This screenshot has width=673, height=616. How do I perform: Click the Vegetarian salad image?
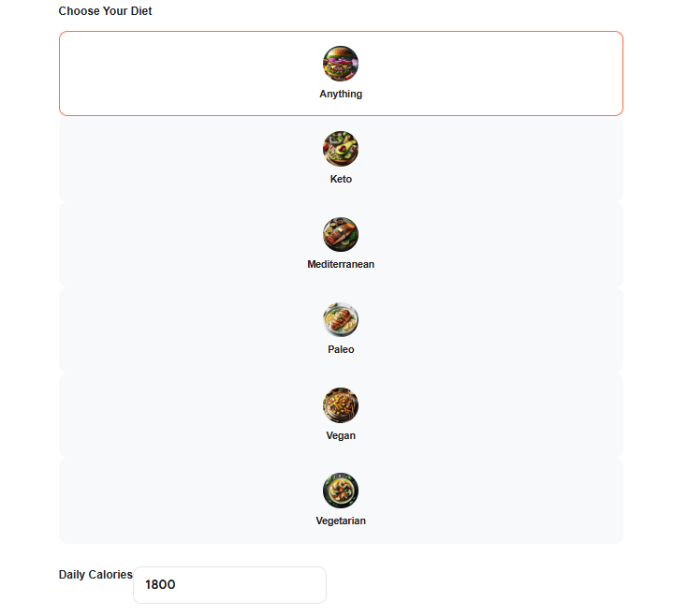[x=341, y=491]
